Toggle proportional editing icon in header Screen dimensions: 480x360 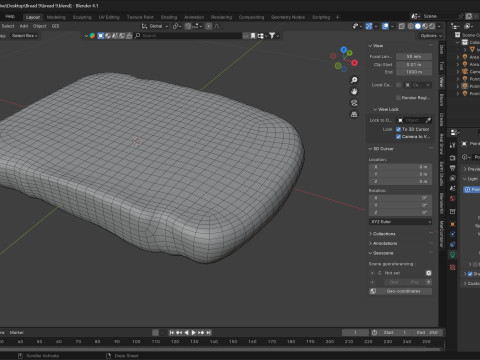point(209,26)
